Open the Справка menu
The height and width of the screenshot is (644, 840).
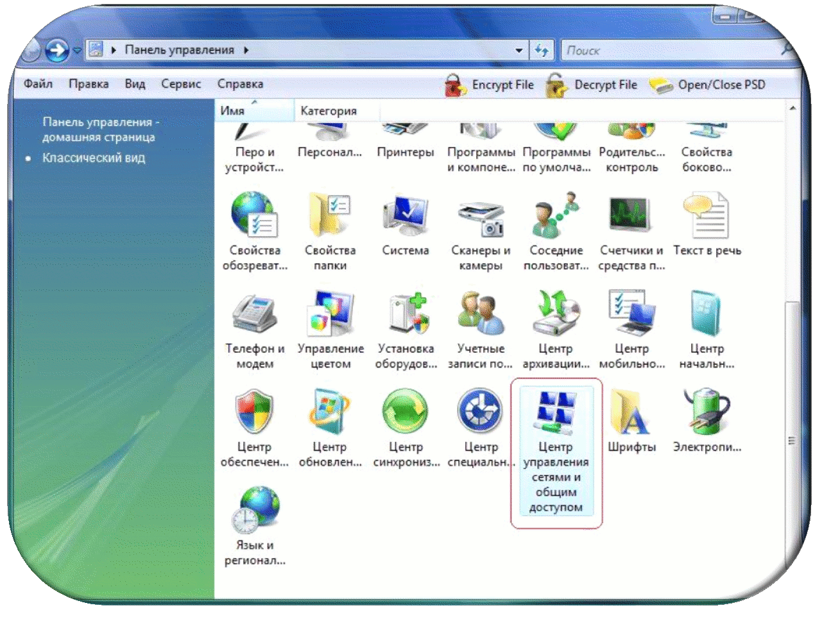(240, 84)
